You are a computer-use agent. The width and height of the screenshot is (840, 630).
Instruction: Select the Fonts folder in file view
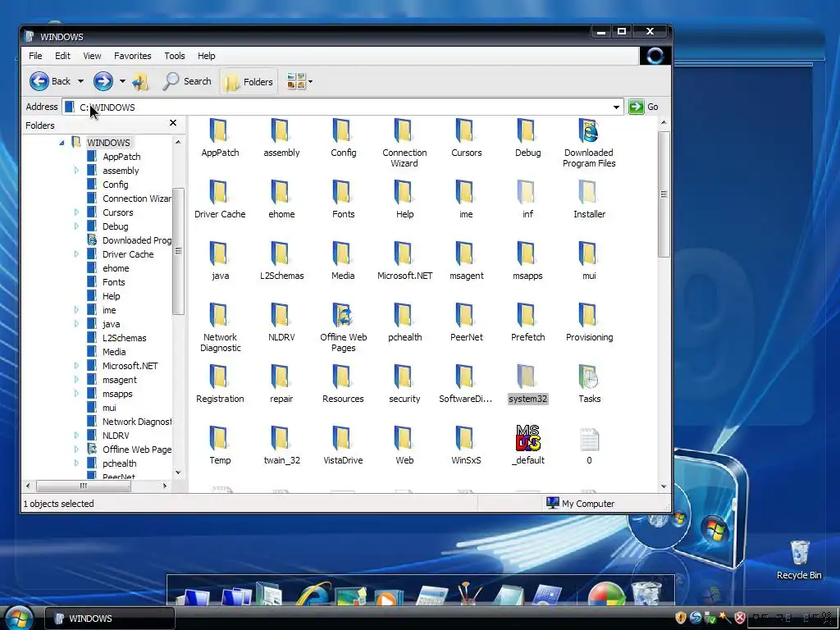[342, 193]
